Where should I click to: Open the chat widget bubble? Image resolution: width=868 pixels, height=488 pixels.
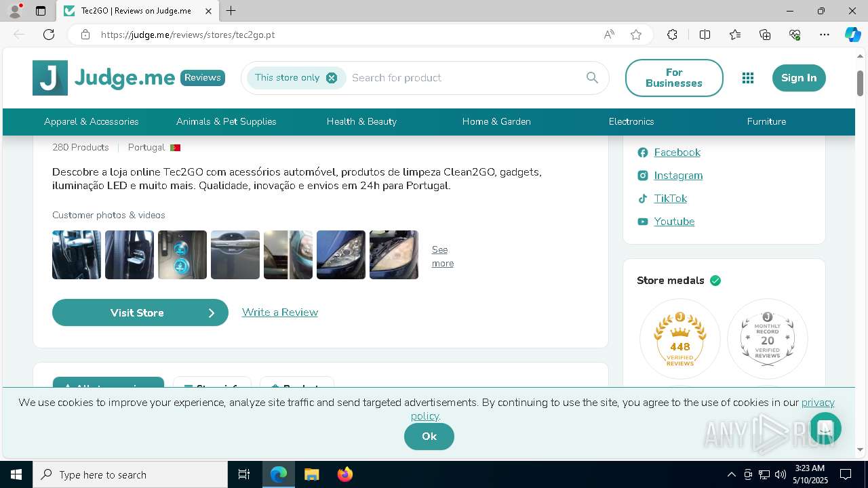(825, 428)
